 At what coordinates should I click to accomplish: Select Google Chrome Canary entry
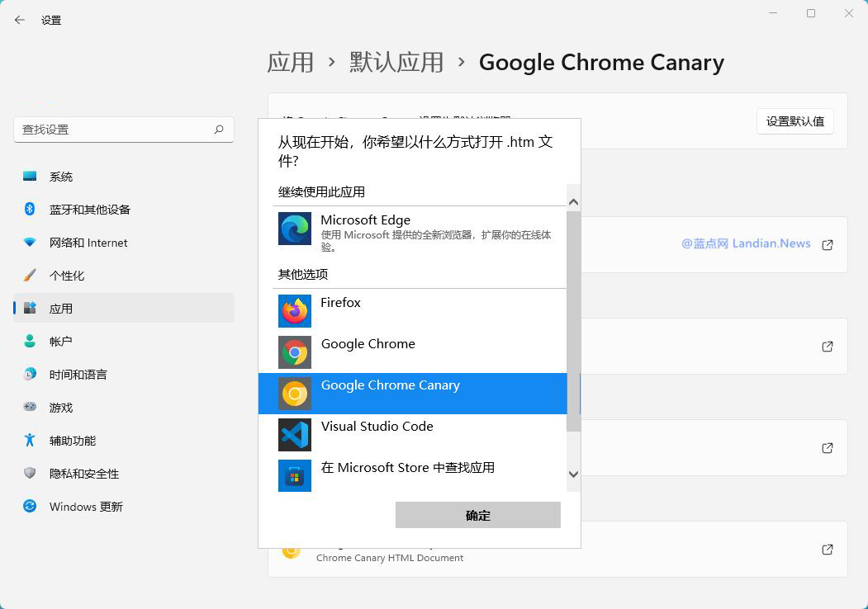pyautogui.click(x=413, y=394)
